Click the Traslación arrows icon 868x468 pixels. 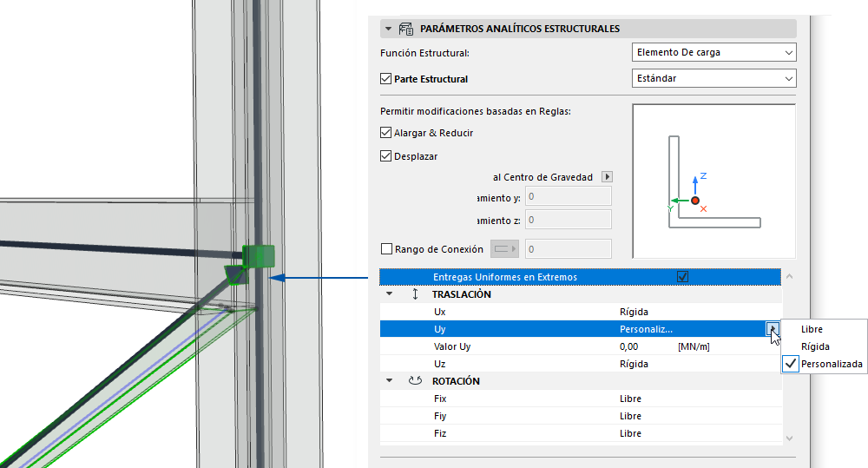[415, 294]
